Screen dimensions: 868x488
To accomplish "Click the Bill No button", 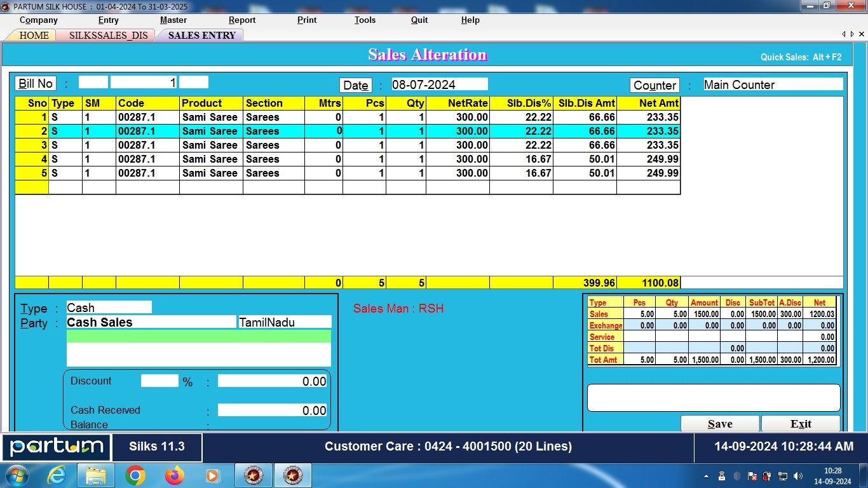I will (35, 83).
